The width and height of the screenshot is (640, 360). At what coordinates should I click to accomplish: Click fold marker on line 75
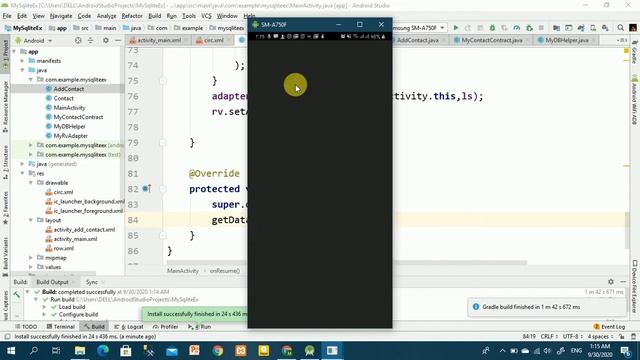pyautogui.click(x=162, y=80)
